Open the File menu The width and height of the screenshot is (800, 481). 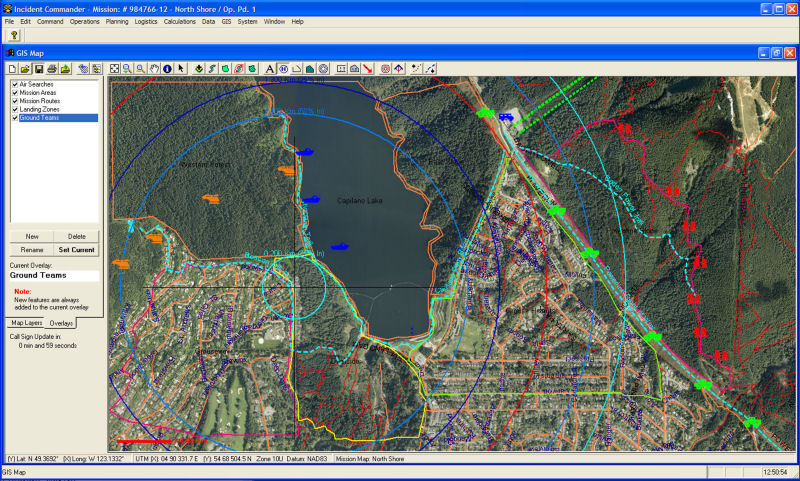click(x=9, y=21)
